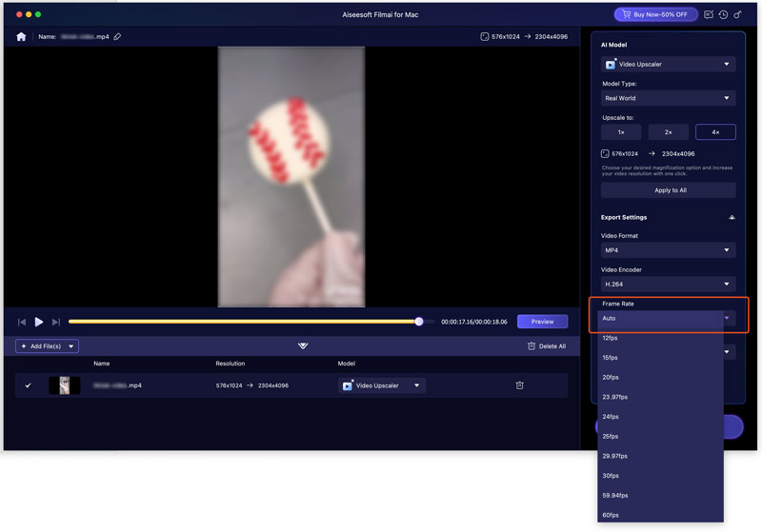Skip to previous frame
762x532 pixels.
tap(22, 322)
